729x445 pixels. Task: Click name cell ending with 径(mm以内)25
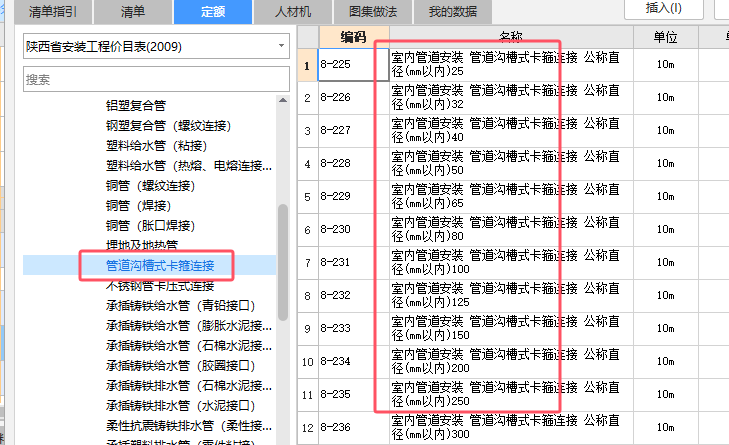coord(511,65)
